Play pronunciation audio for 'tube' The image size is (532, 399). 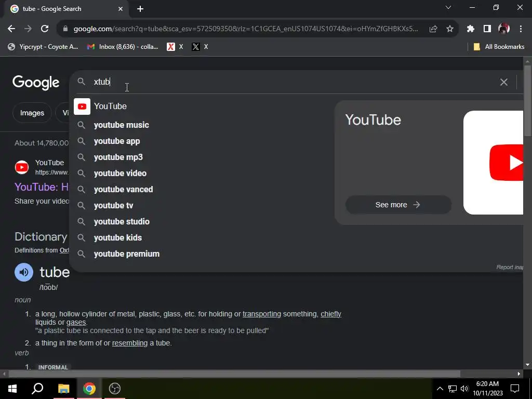[x=24, y=272]
